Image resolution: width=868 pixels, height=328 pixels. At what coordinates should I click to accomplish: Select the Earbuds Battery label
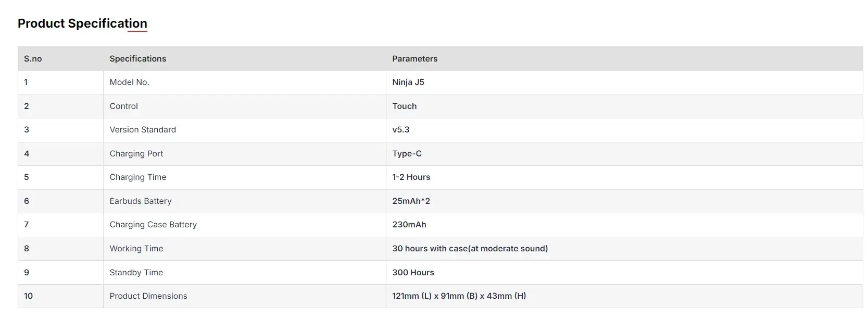click(x=141, y=201)
